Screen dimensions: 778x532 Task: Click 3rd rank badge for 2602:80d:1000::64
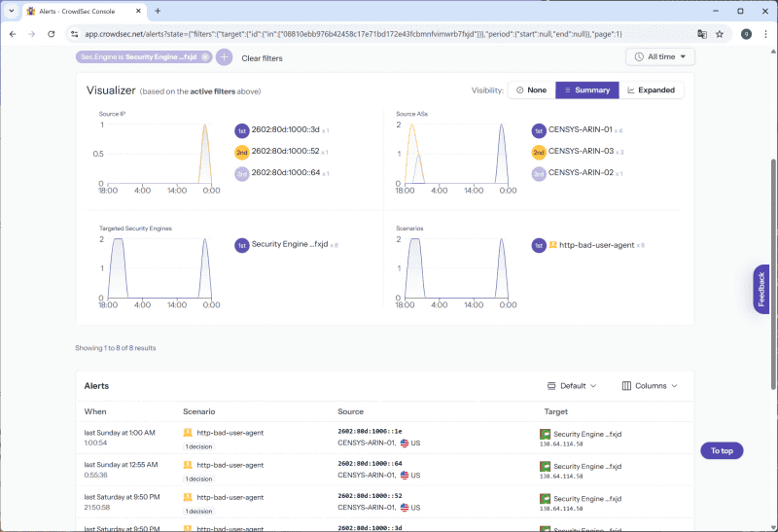(x=241, y=174)
